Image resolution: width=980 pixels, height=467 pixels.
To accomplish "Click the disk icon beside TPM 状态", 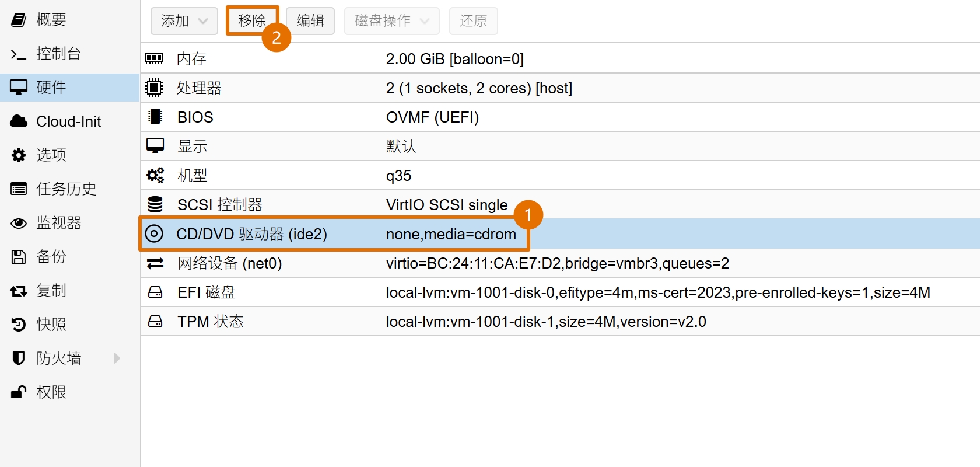I will [155, 322].
